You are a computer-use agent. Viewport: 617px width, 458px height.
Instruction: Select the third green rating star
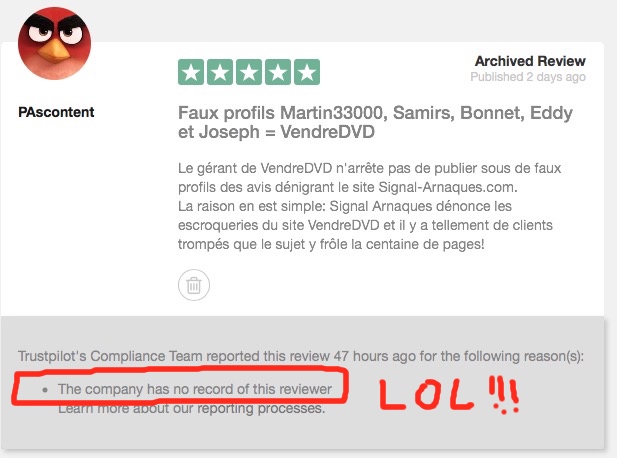click(x=249, y=72)
